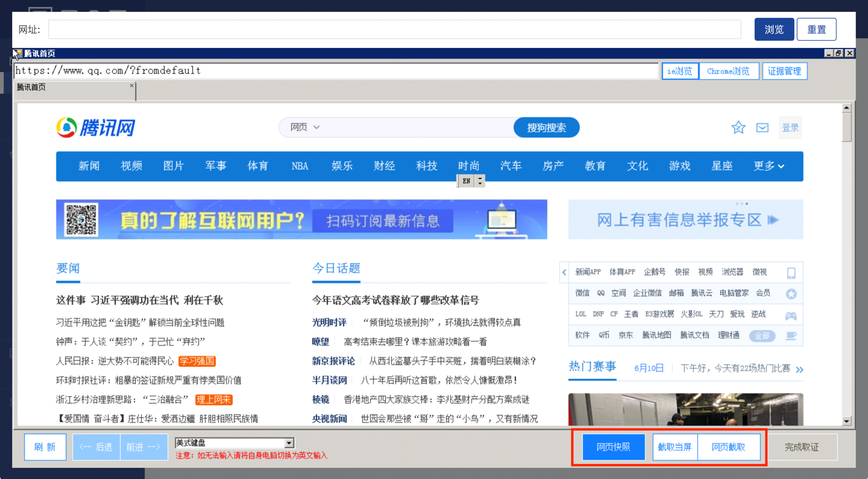Select NBA in the navigation bar
Image resolution: width=868 pixels, height=479 pixels.
pos(300,166)
